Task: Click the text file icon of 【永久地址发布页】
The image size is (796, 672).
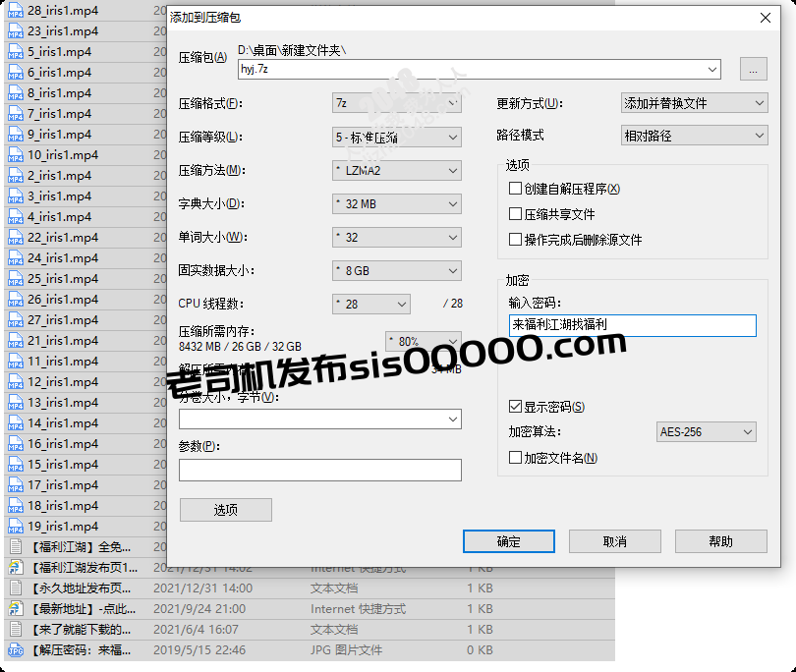Action: 14,588
